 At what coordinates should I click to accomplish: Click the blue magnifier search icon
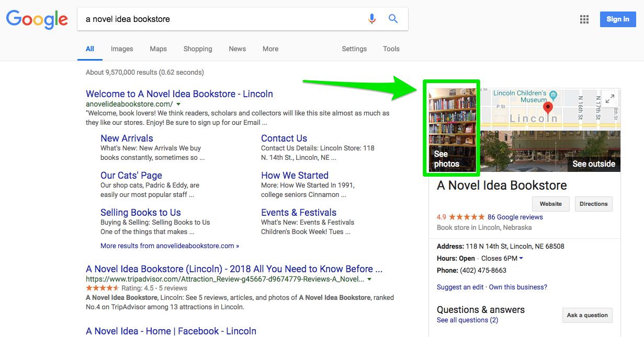[393, 19]
